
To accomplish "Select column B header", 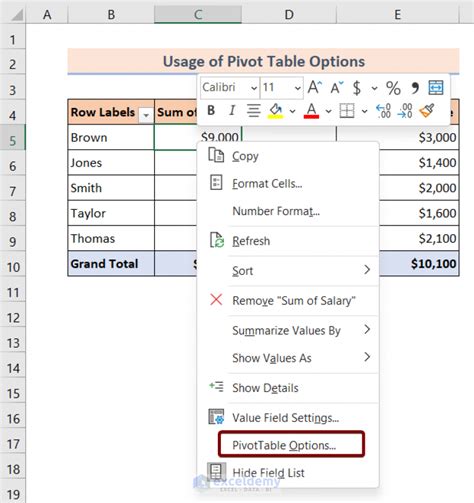I will pos(111,15).
